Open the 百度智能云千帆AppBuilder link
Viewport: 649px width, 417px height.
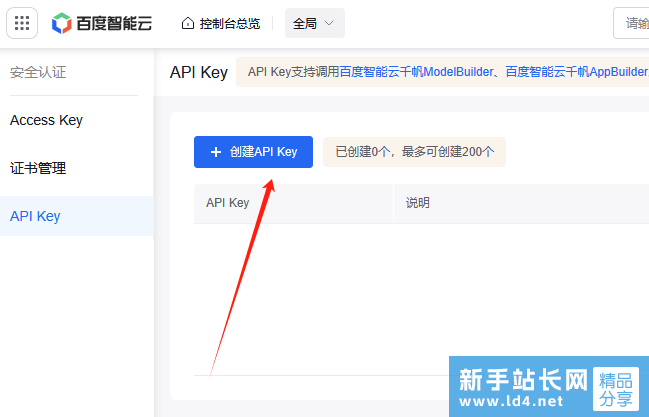tap(577, 72)
